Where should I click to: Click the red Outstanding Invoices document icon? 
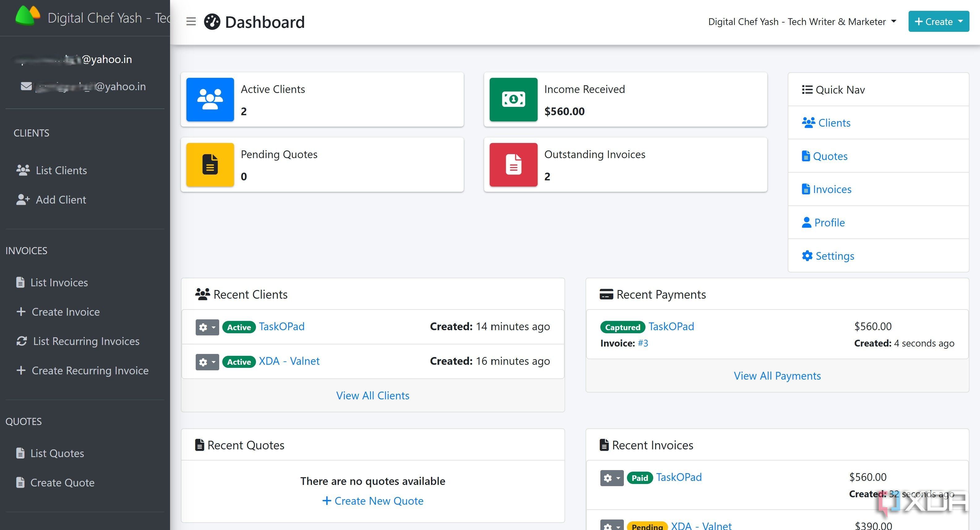[x=513, y=165]
